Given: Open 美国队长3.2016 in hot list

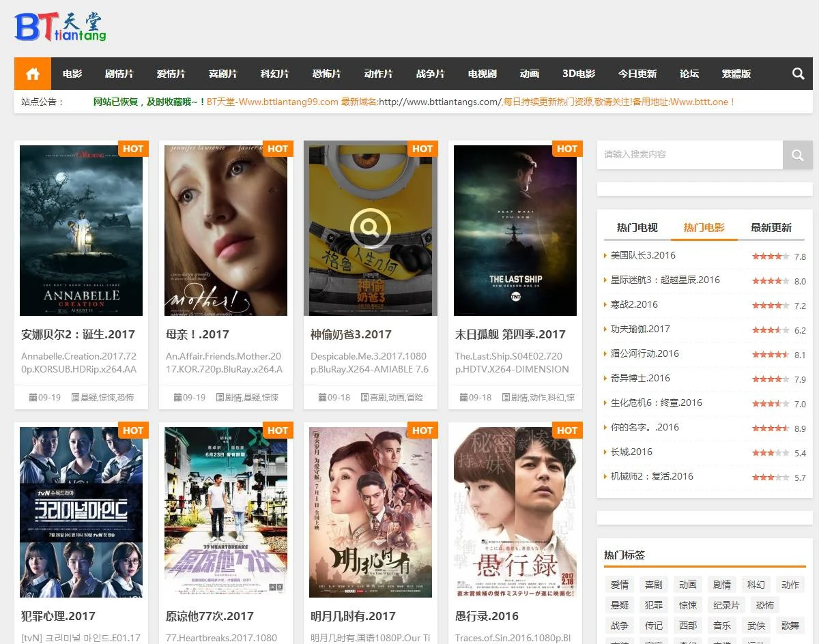Looking at the screenshot, I should click(643, 255).
